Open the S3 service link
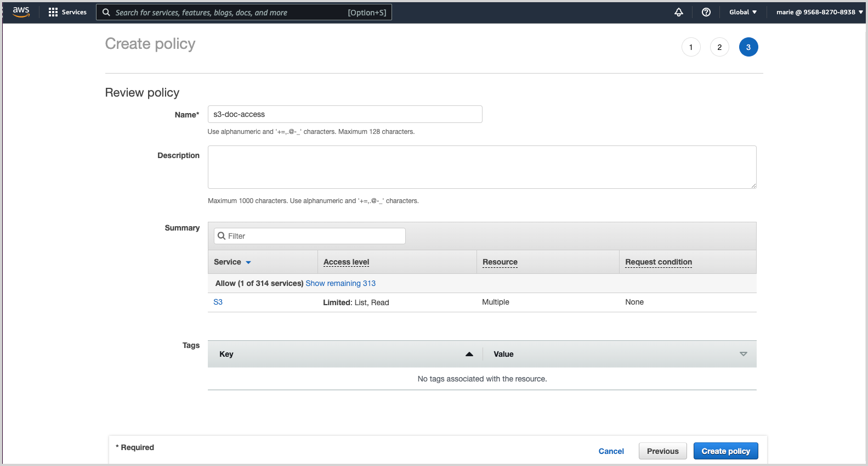This screenshot has height=466, width=868. 218,302
